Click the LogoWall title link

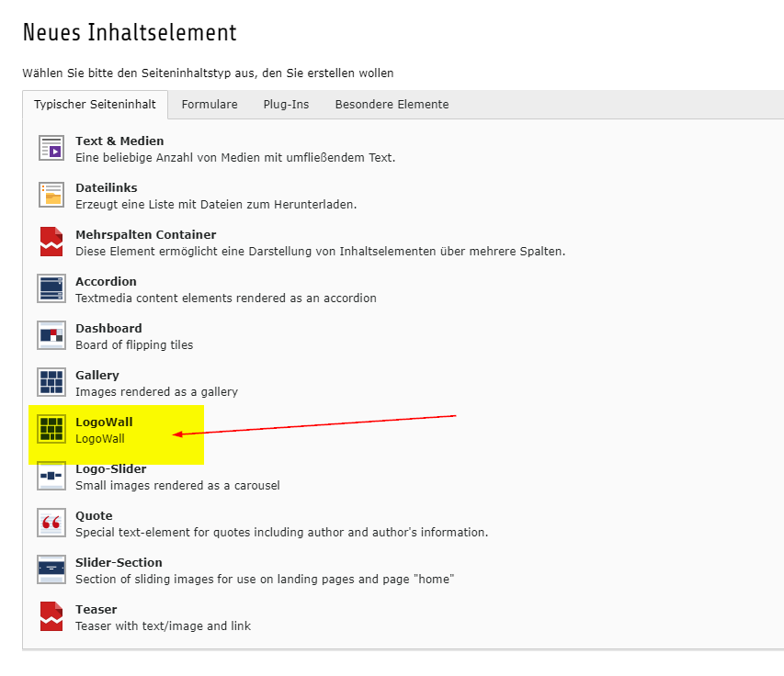point(104,422)
